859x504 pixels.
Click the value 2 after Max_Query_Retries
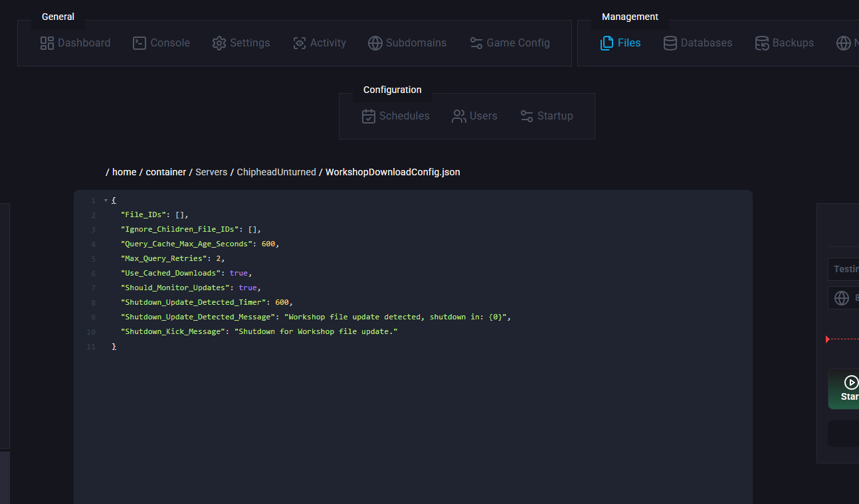219,258
